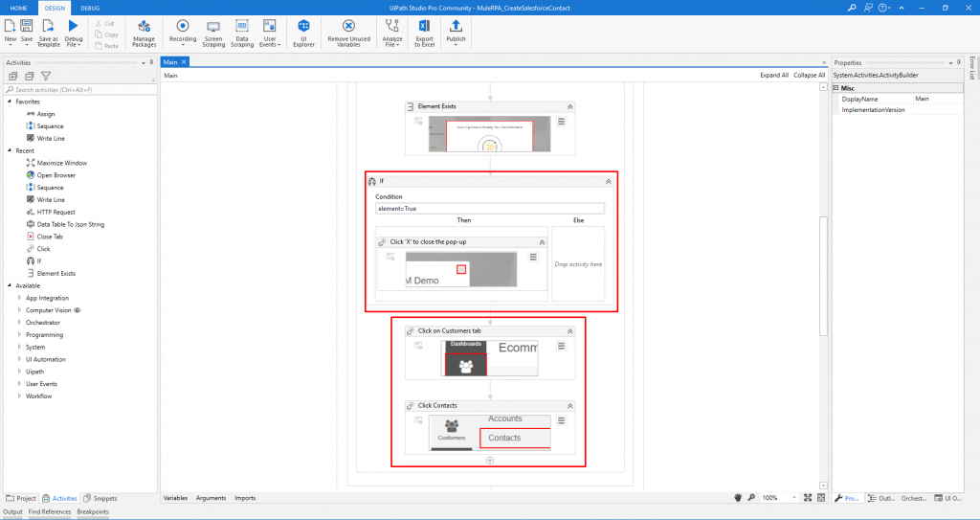Close the Main workflow tab
Image resolution: width=980 pixels, height=520 pixels.
184,62
